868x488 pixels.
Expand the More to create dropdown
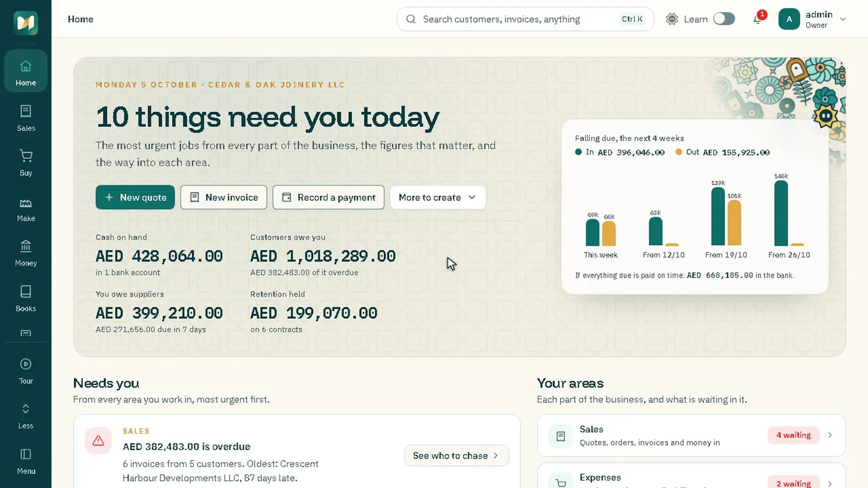(437, 197)
